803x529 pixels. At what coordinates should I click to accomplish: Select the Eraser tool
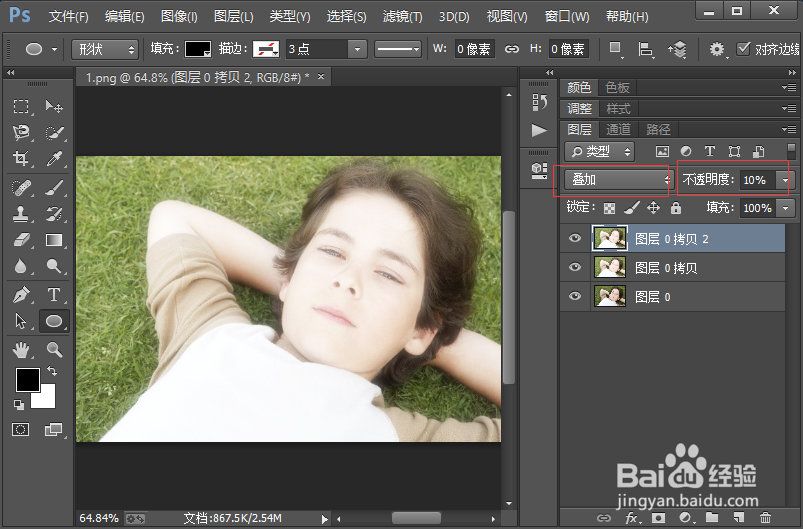21,240
